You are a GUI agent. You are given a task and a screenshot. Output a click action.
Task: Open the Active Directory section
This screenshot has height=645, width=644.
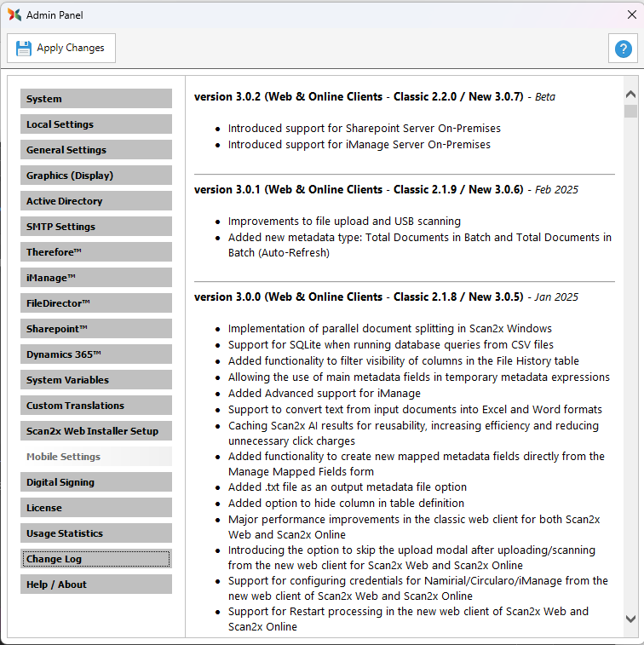95,201
